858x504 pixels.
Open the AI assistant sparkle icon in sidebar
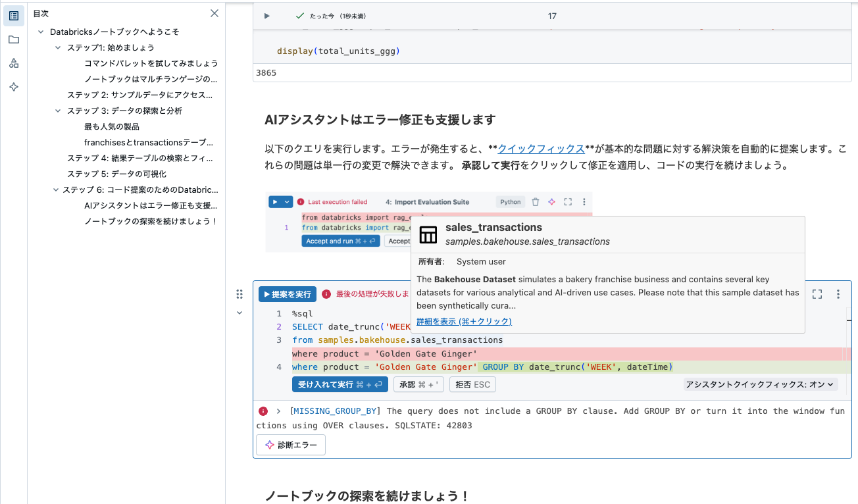click(13, 86)
